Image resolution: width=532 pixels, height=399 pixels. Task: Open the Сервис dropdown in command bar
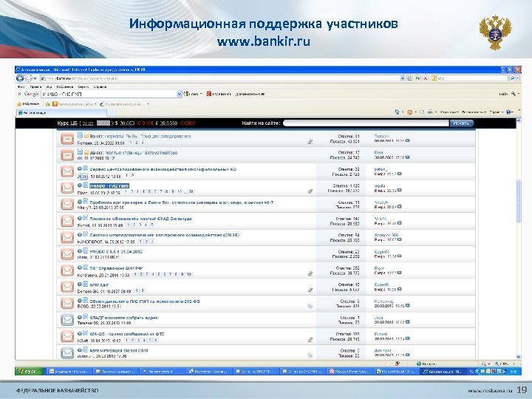(x=495, y=112)
